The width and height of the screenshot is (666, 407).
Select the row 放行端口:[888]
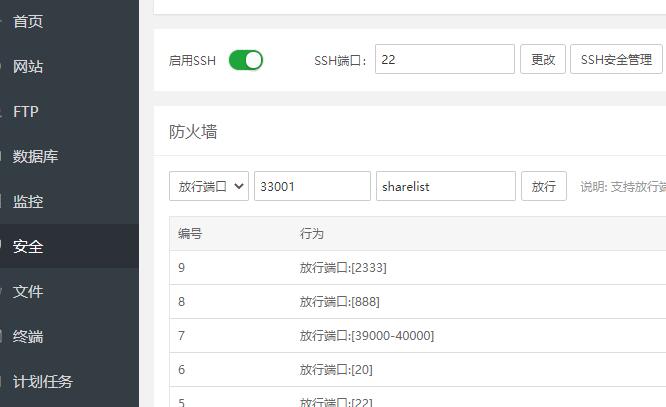[418, 302]
